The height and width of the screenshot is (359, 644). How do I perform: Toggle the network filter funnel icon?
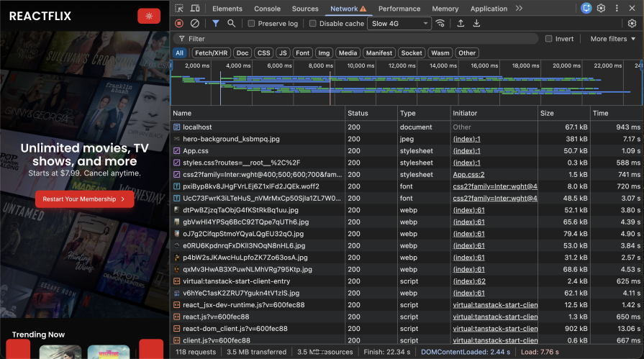tap(215, 24)
